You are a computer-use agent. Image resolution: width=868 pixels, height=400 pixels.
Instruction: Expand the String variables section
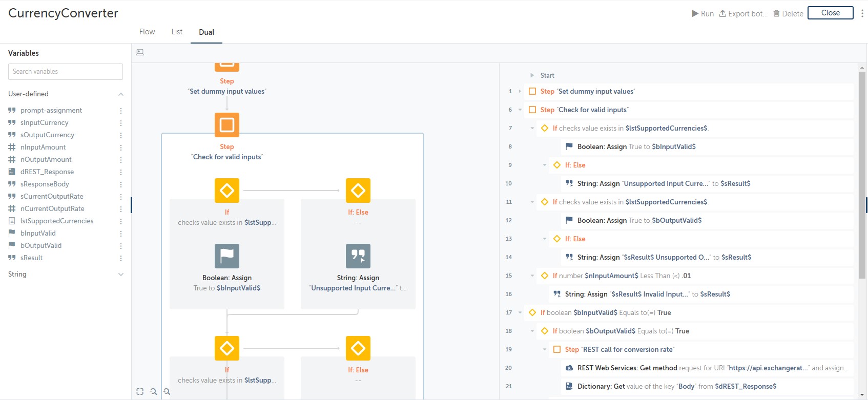(x=121, y=275)
